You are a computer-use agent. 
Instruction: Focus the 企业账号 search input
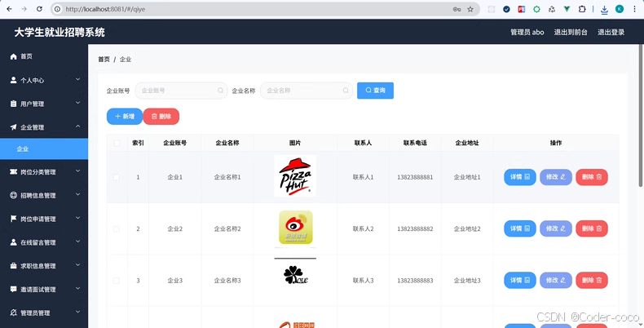(x=181, y=91)
